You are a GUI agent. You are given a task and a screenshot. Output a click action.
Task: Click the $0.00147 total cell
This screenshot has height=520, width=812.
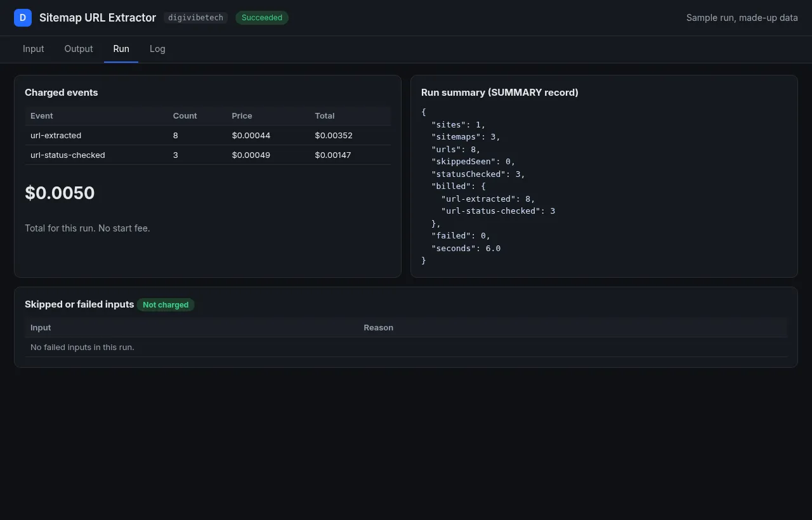click(333, 155)
